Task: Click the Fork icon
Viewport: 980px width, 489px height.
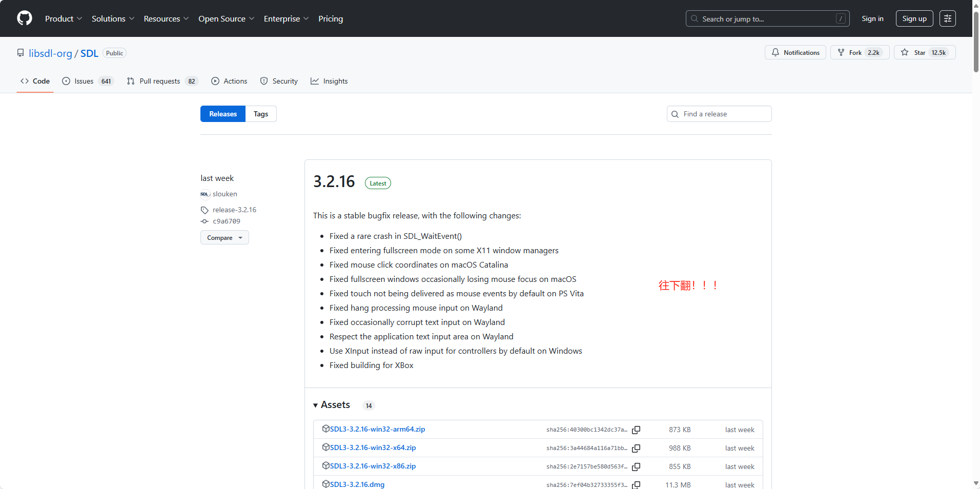Action: pos(841,52)
